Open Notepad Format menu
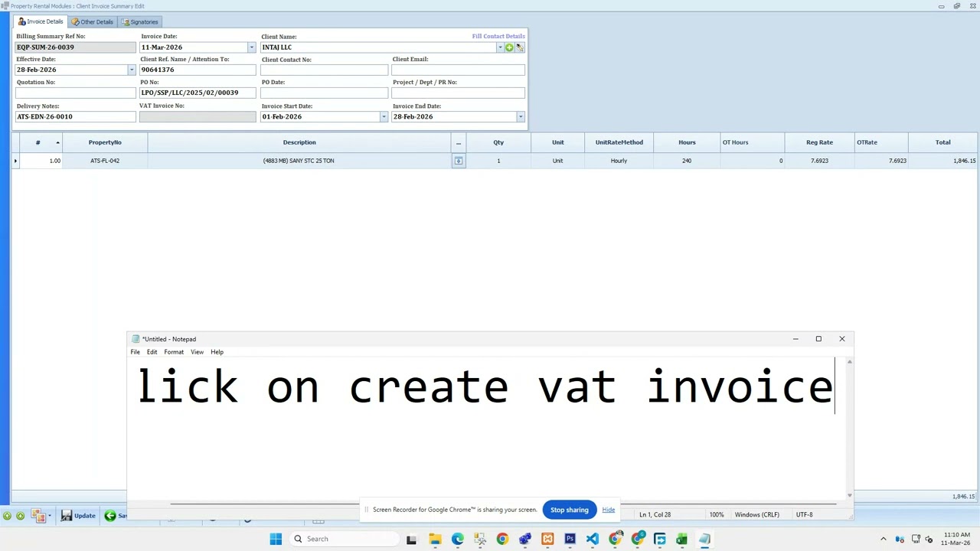Image resolution: width=980 pixels, height=551 pixels. (174, 352)
